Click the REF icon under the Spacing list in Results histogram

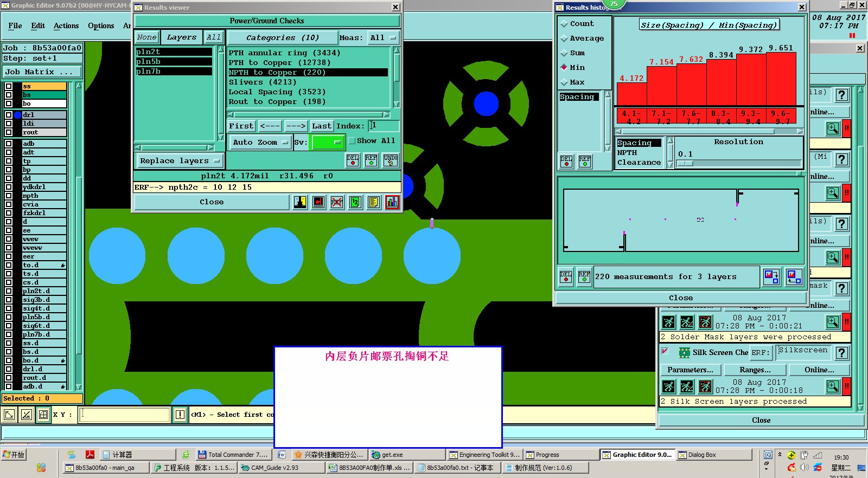click(x=585, y=162)
